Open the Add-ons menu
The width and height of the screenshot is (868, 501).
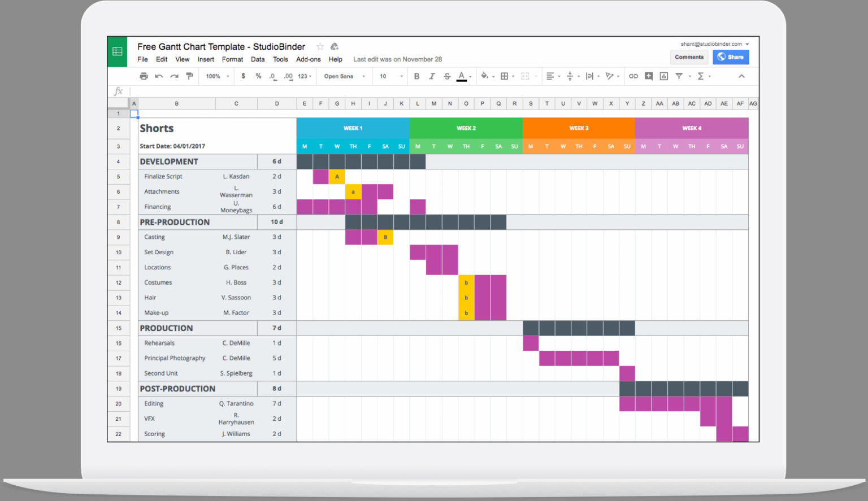pyautogui.click(x=308, y=59)
